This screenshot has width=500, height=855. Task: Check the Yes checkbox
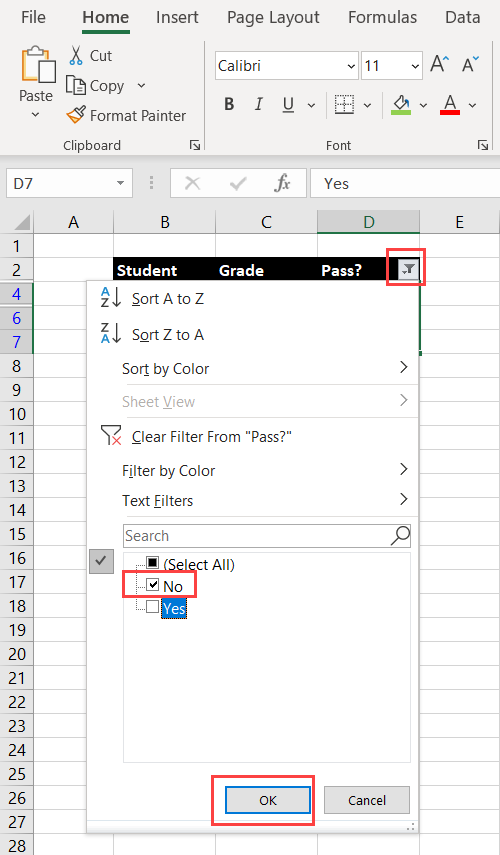[x=153, y=606]
